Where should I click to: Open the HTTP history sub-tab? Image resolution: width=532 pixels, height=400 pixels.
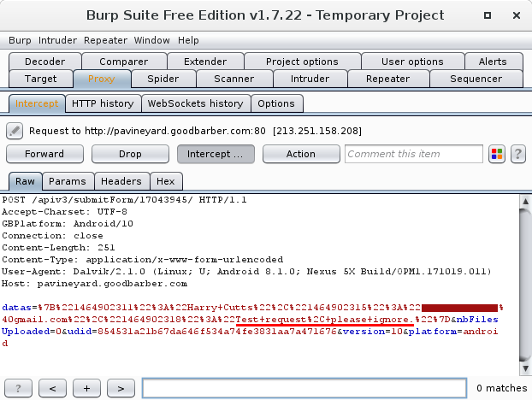tap(103, 103)
